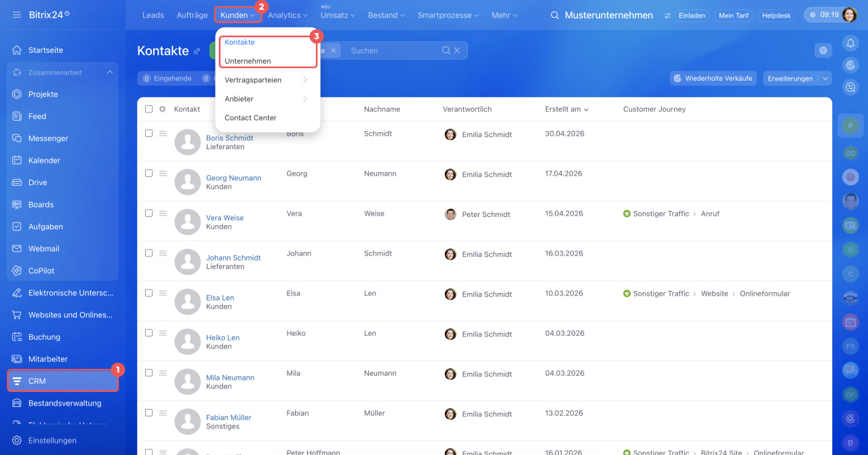Sort by the Erstellt am column
The image size is (868, 455).
(x=567, y=109)
